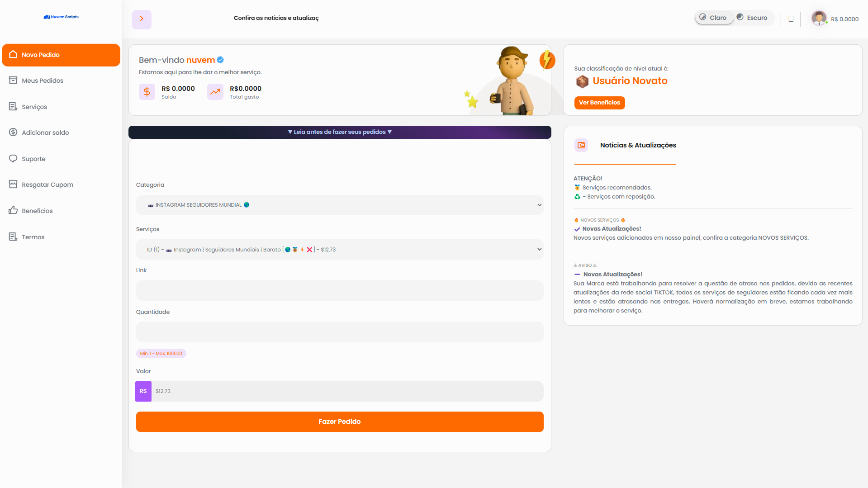Click the Ver Benefícios button
Screen dimensions: 868x488
point(599,103)
